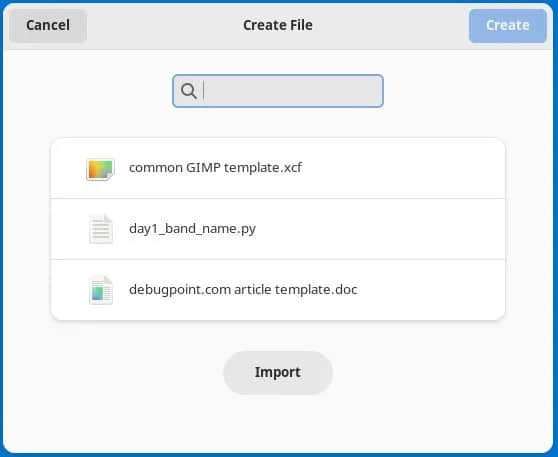Click the day1_band_name.py text file icon
558x457 pixels.
tap(101, 229)
